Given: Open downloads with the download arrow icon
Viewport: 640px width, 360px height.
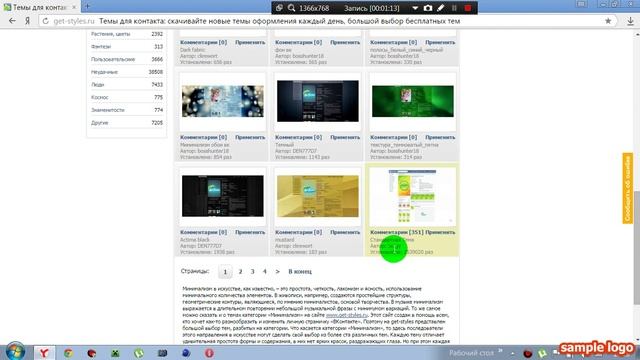Looking at the screenshot, I should tap(631, 21).
